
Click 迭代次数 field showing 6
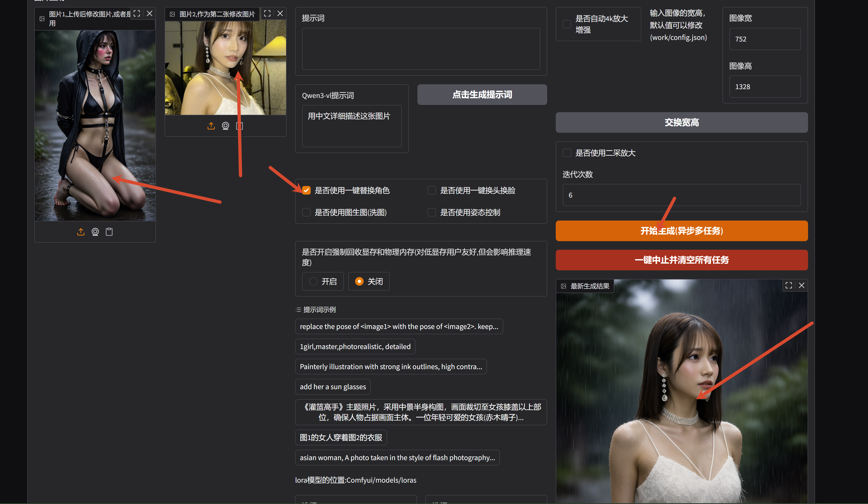coord(681,195)
